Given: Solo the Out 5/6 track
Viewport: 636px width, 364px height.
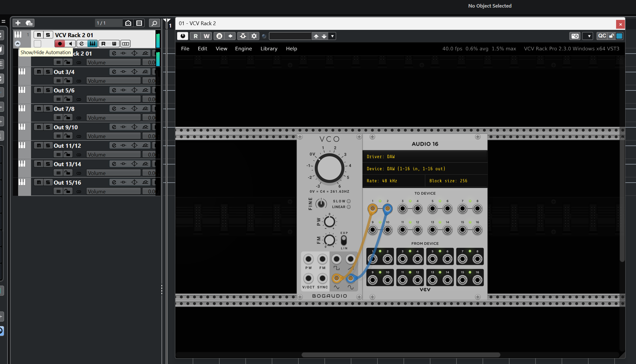Looking at the screenshot, I should click(x=48, y=90).
